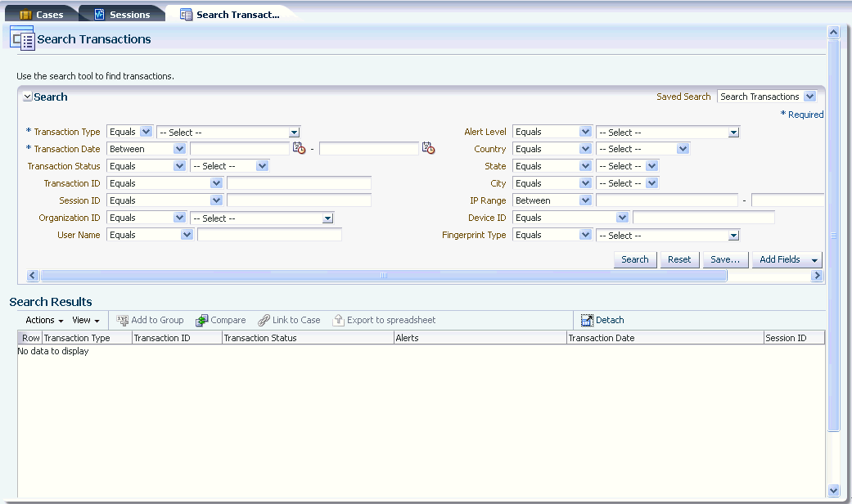
Task: Switch to the Sessions tab
Action: coord(123,15)
